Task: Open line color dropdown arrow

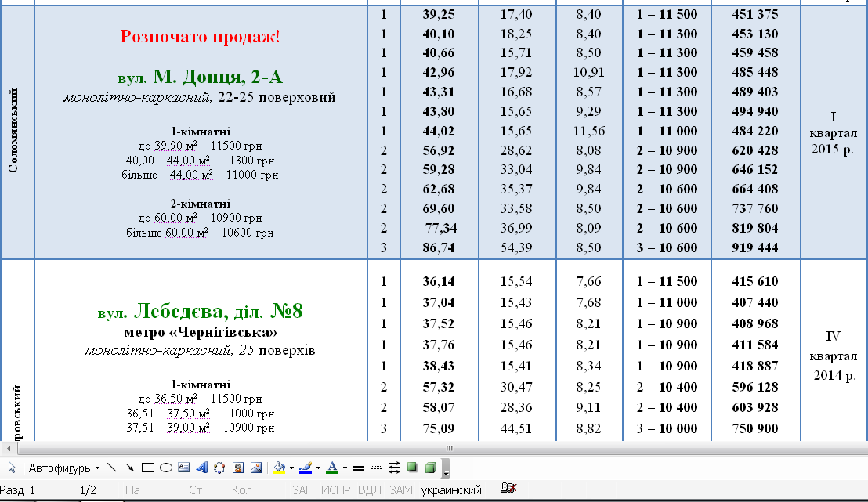Action: click(318, 468)
